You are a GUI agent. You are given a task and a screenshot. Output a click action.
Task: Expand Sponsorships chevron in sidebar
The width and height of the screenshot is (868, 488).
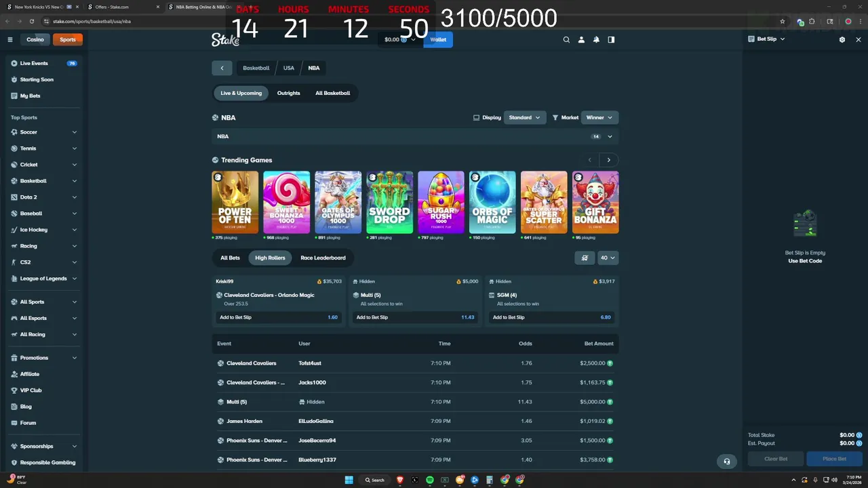pos(75,446)
